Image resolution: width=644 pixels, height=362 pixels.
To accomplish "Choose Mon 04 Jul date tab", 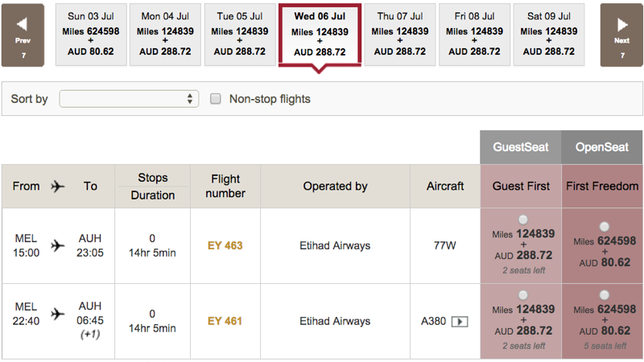I will coord(165,35).
